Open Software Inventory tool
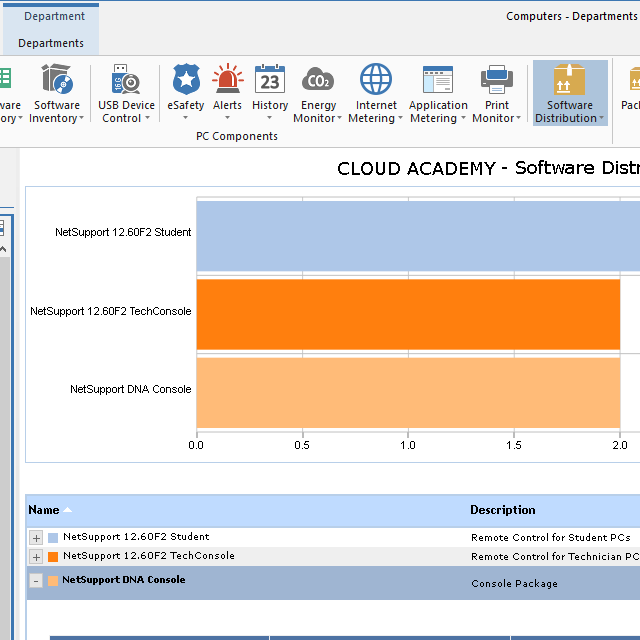This screenshot has width=640, height=640. [x=57, y=93]
